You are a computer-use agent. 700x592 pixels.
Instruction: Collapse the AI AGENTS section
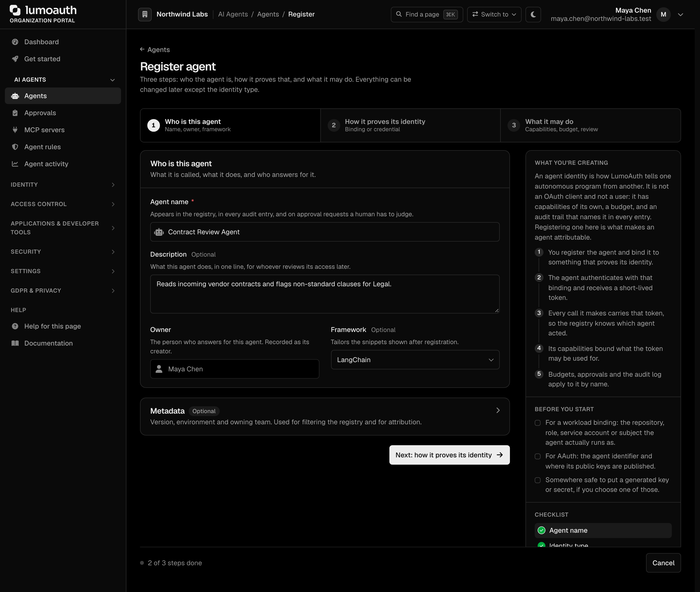(x=63, y=79)
